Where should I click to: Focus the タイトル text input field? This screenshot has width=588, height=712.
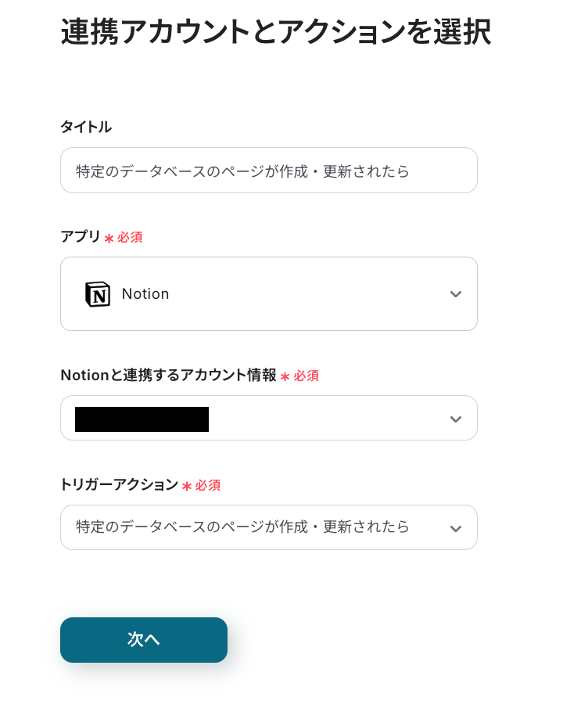(268, 171)
